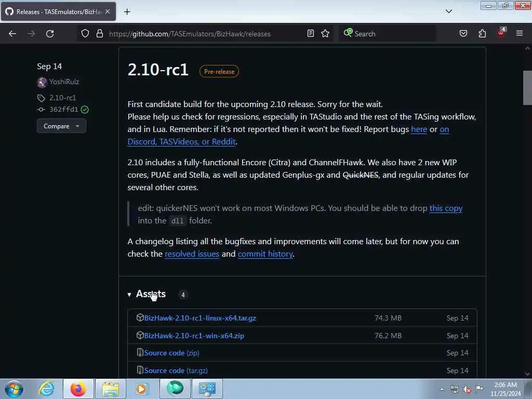
Task: Open the Windows Start button
Action: click(14, 389)
